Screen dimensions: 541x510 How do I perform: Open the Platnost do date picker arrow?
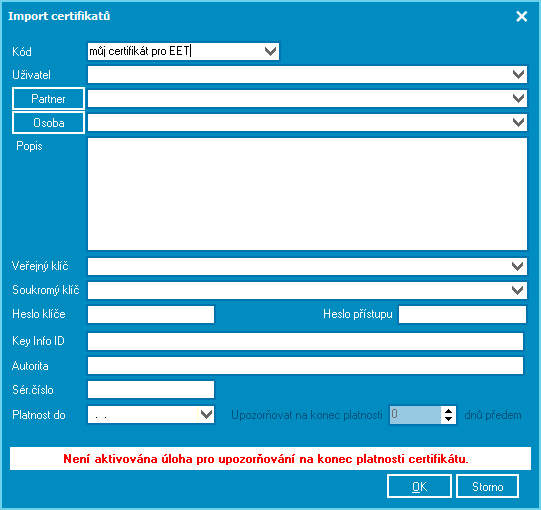[206, 414]
